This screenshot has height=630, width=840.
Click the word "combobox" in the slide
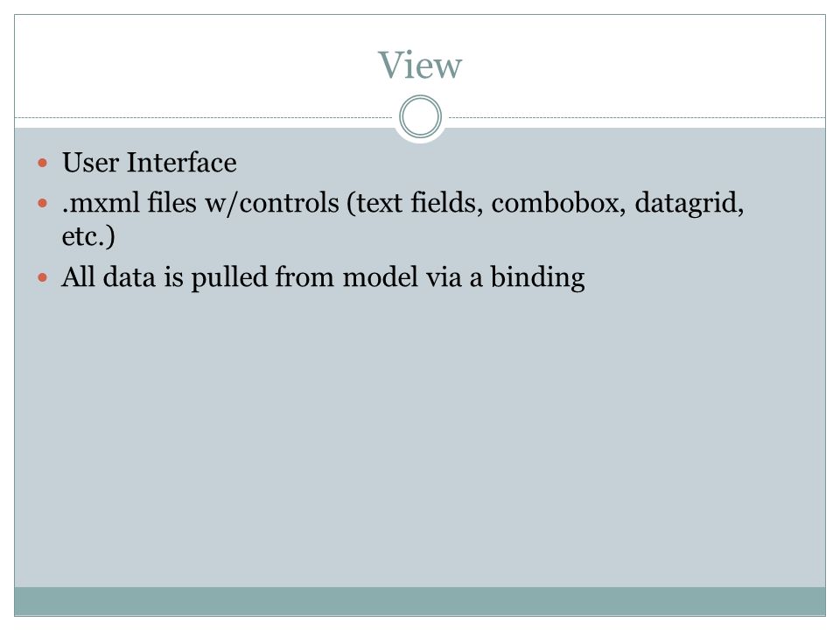click(558, 203)
